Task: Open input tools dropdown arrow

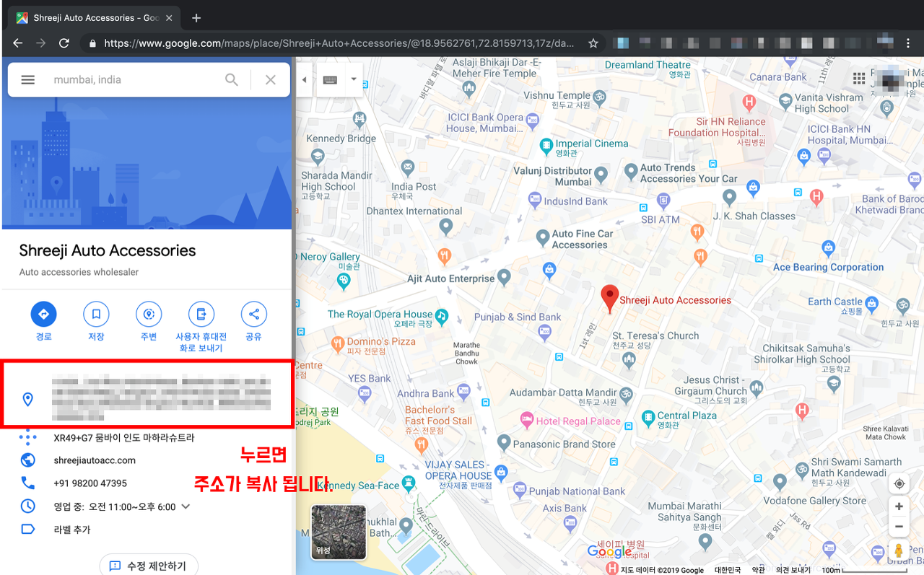Action: click(x=354, y=80)
